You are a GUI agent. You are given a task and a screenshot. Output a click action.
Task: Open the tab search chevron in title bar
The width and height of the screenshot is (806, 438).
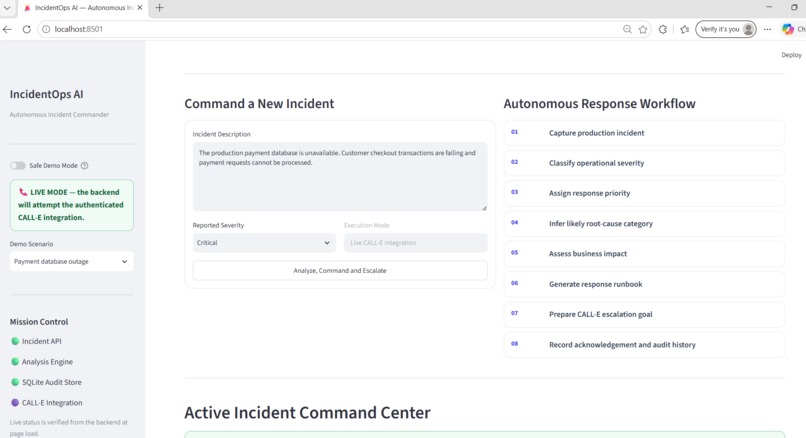coord(7,8)
